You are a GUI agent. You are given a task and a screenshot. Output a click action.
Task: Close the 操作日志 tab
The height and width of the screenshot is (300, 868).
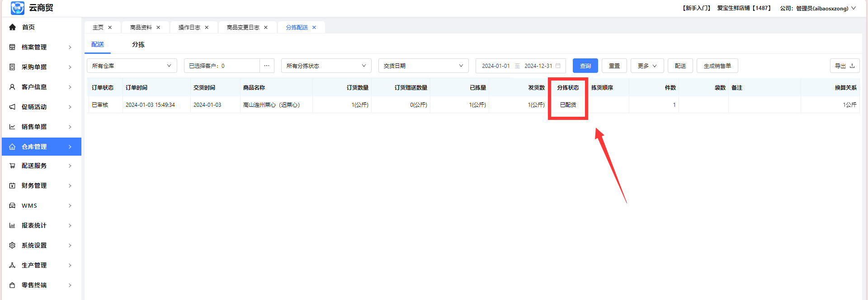click(x=207, y=28)
